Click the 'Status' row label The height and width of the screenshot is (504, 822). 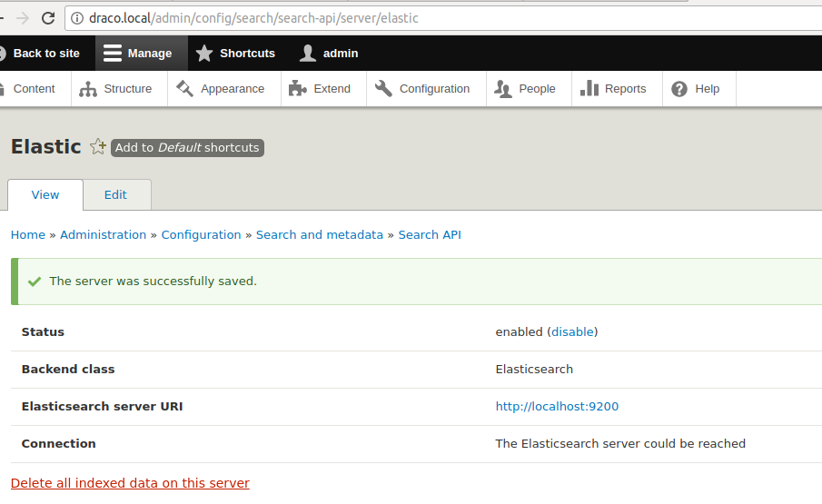[x=43, y=332]
